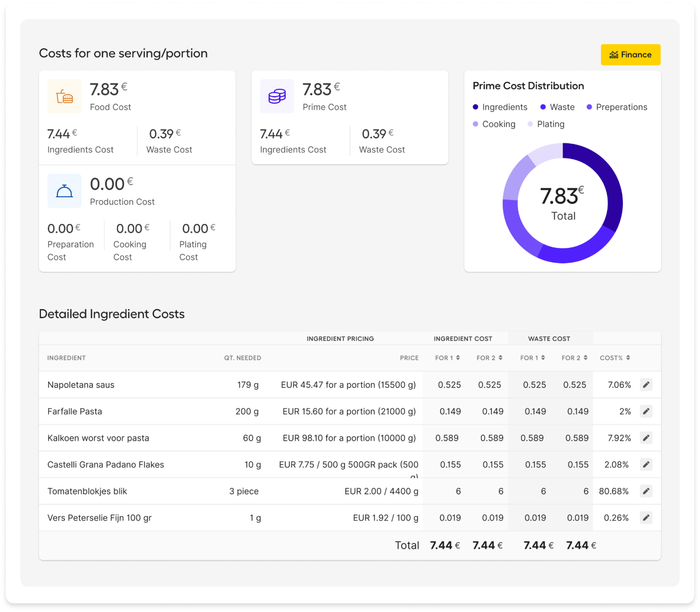Image resolution: width=700 pixels, height=612 pixels.
Task: Edit the Vers Peterselie Fijn row
Action: (646, 518)
